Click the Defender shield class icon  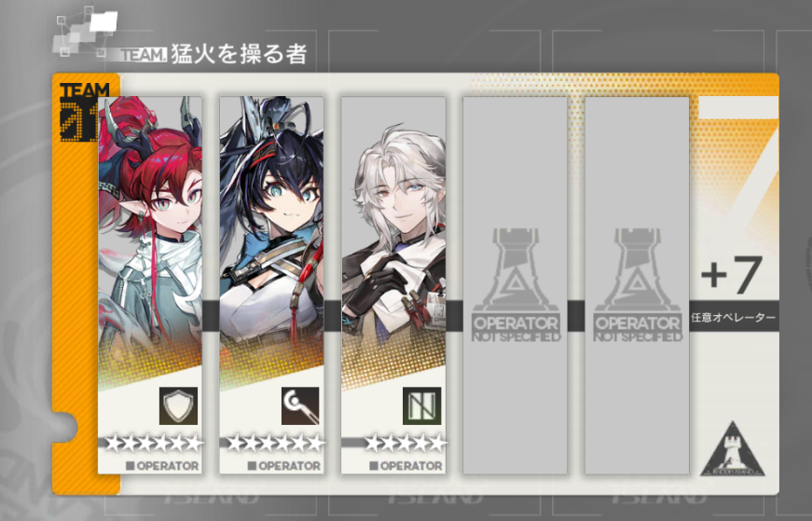click(x=178, y=405)
